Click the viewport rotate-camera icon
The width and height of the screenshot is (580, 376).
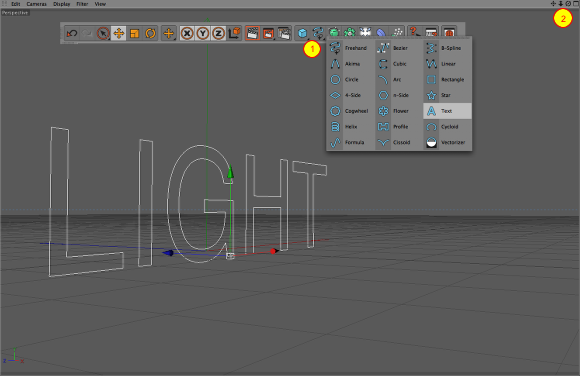[x=568, y=4]
